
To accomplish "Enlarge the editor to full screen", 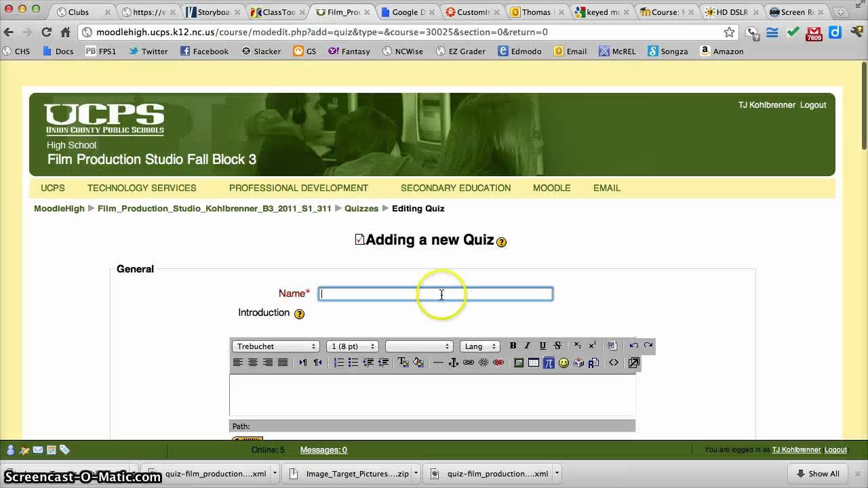I will point(634,363).
